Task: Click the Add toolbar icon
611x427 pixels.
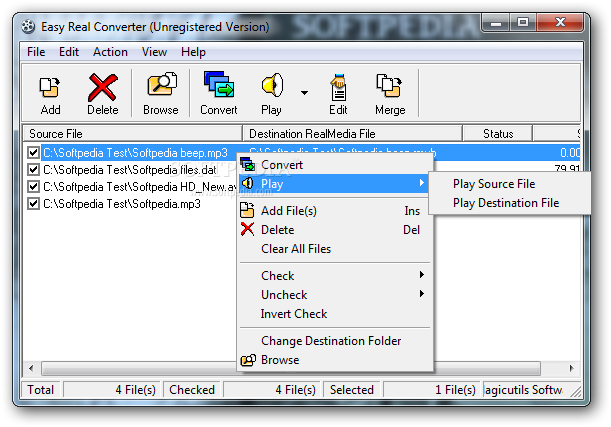Action: (50, 87)
